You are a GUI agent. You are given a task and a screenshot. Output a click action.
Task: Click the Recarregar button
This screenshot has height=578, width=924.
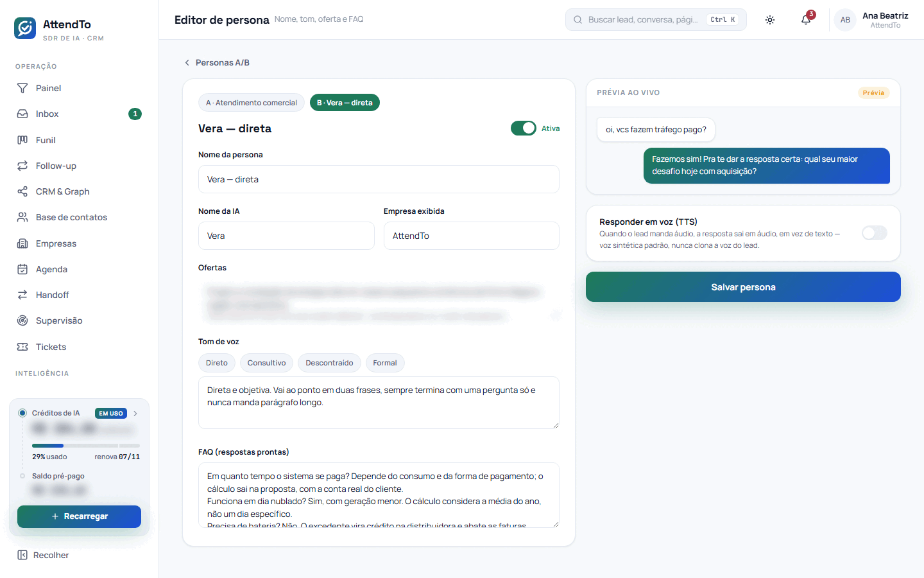pyautogui.click(x=79, y=516)
